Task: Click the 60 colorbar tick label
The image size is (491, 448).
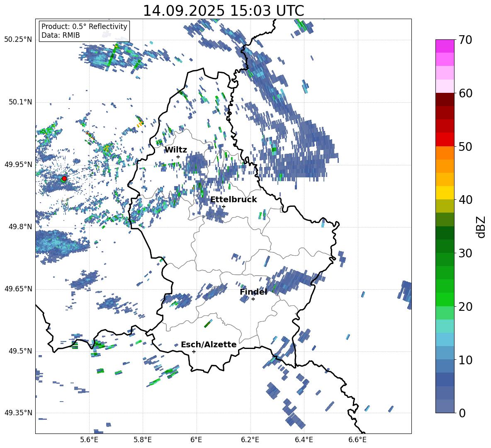Action: (465, 93)
